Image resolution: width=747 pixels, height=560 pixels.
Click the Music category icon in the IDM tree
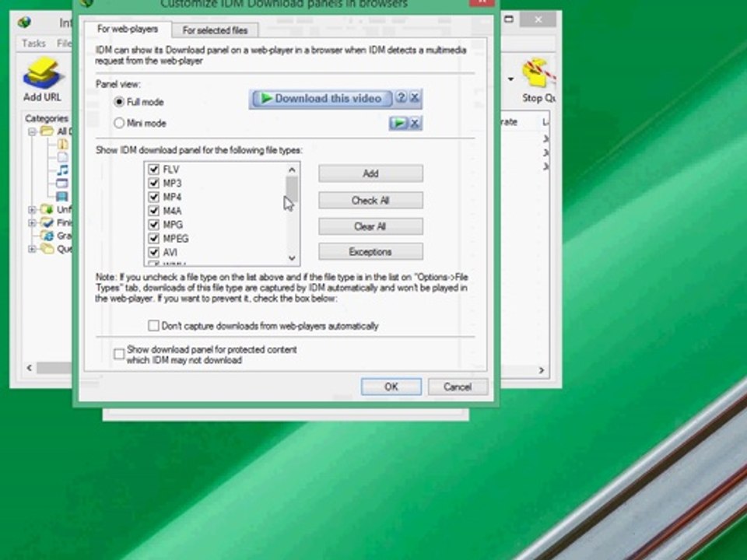pos(62,170)
